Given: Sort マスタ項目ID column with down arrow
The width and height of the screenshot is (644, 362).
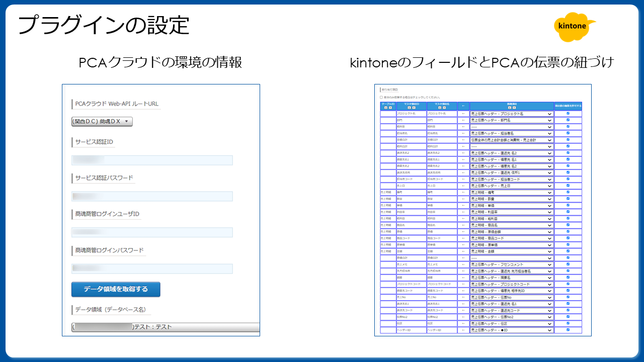Looking at the screenshot, I should click(414, 108).
